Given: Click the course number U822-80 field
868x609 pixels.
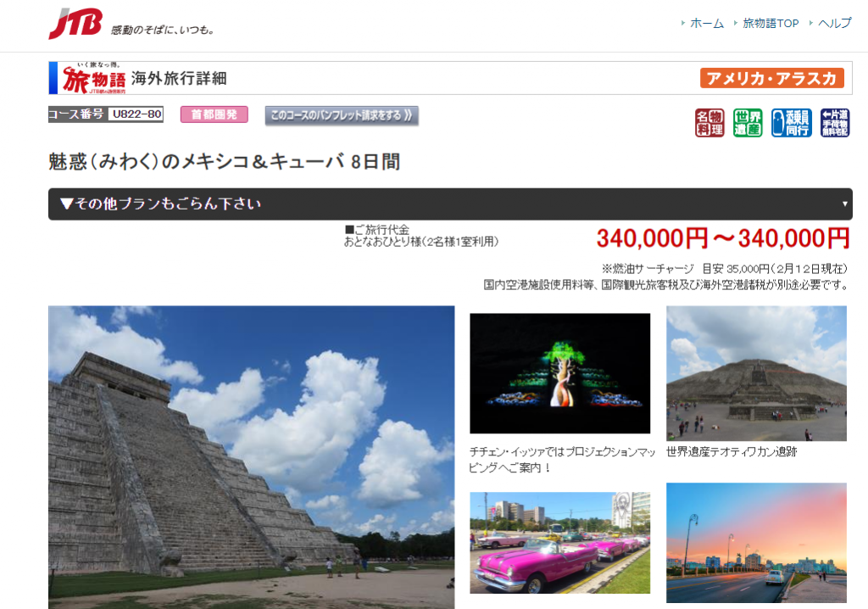Looking at the screenshot, I should (x=136, y=115).
